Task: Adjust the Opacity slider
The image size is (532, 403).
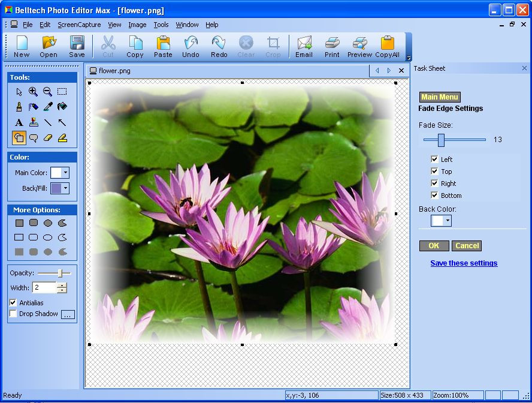Action: (60, 273)
